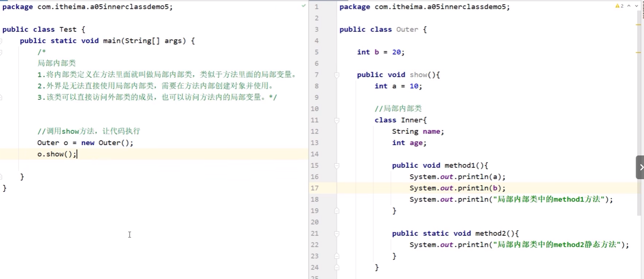Click the lock icon beside line 23
Image resolution: width=644 pixels, height=279 pixels.
[336, 256]
